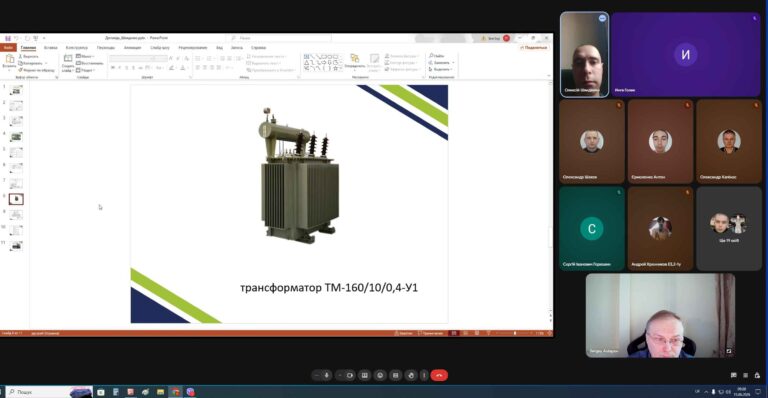This screenshot has width=768, height=398.
Task: Switch to the Transitions ribbon tab
Action: pos(106,47)
